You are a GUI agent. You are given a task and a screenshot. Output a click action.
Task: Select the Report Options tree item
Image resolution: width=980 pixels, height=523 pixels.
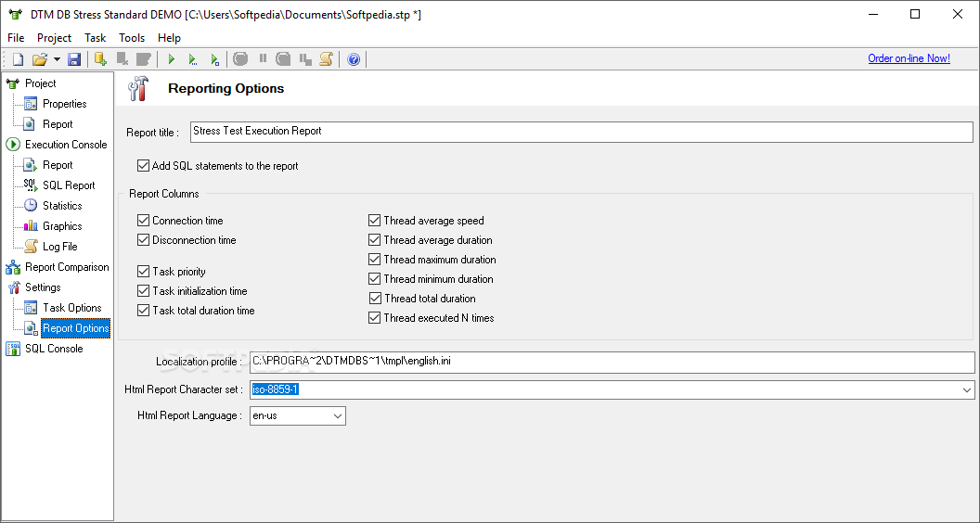(x=75, y=328)
